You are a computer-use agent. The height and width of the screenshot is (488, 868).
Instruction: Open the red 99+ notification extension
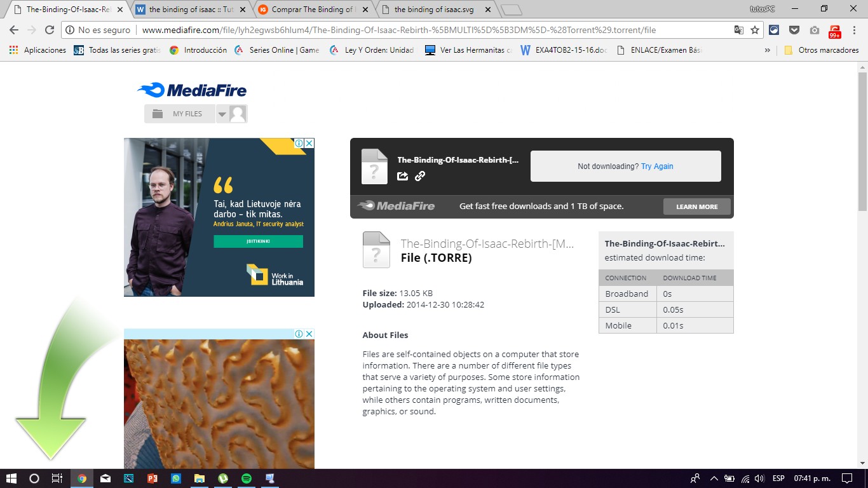[x=835, y=31]
